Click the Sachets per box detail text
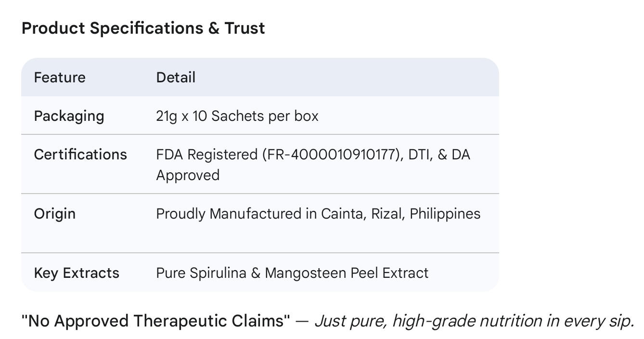 pos(265,116)
